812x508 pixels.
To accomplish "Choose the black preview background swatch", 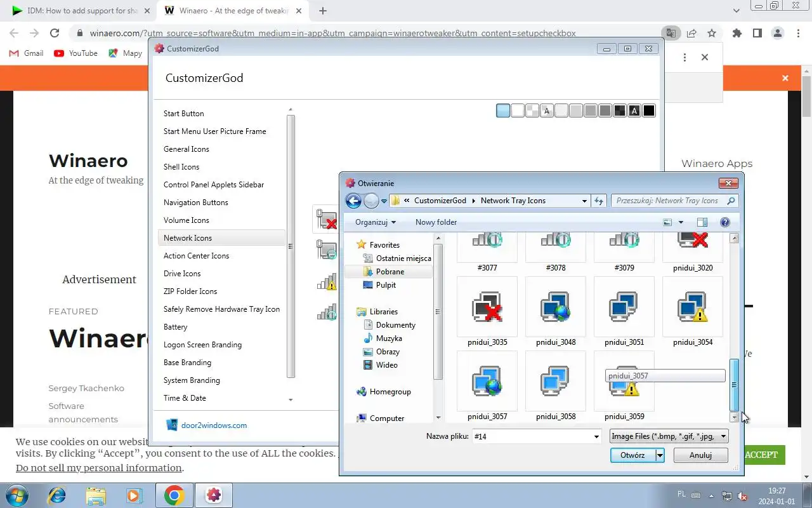I will coord(648,111).
